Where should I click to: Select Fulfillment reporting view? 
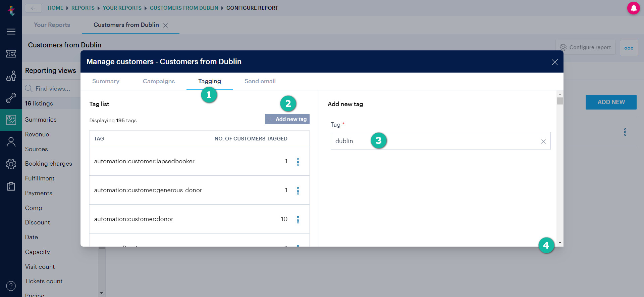40,178
